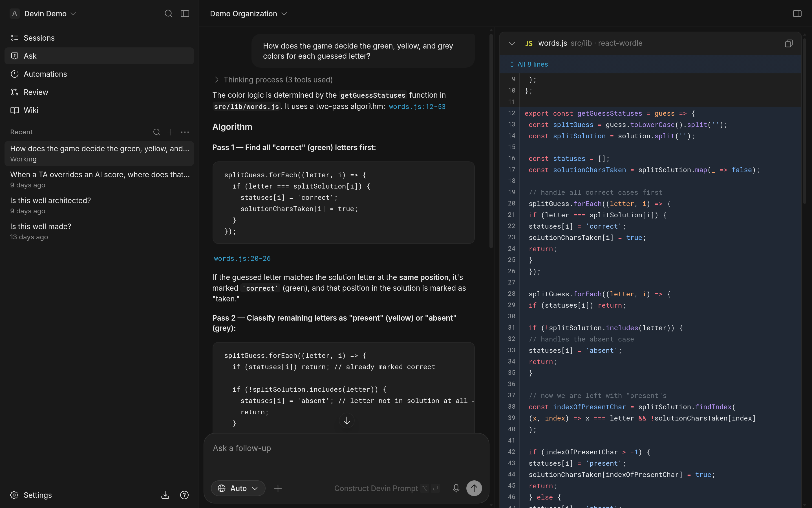Open Wiki section

point(99,110)
